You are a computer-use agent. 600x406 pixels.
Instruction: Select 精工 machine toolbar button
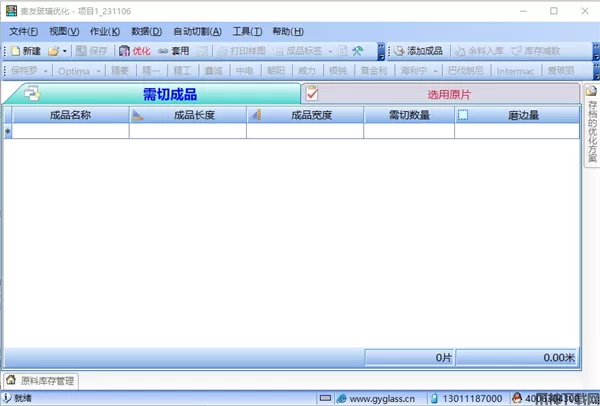click(182, 71)
